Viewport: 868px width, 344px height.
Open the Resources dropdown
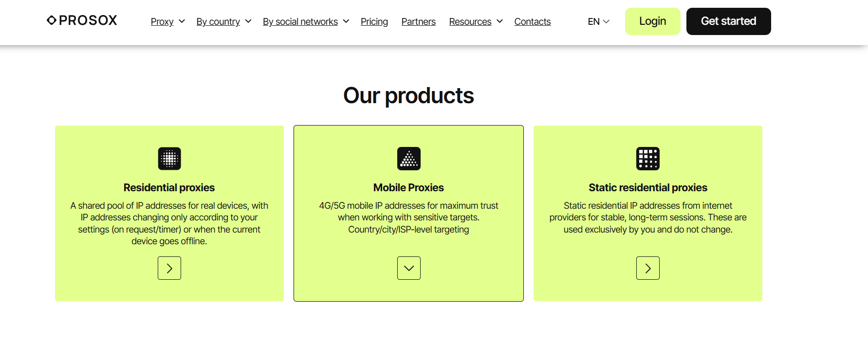coord(476,22)
